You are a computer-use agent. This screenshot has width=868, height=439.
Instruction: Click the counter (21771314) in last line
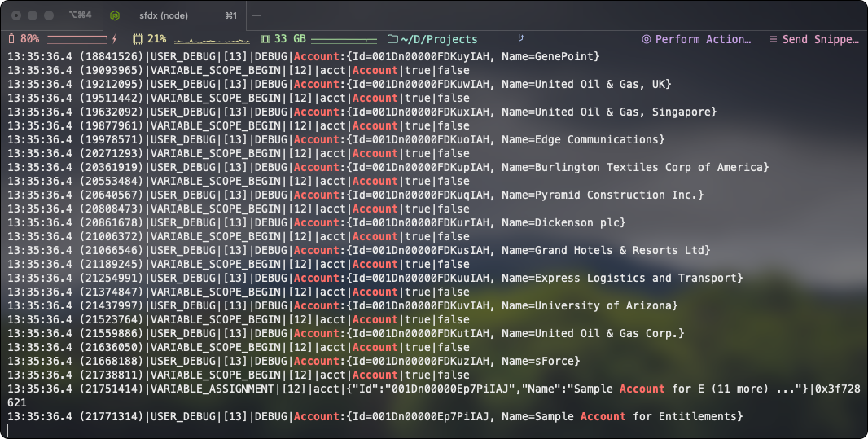111,416
